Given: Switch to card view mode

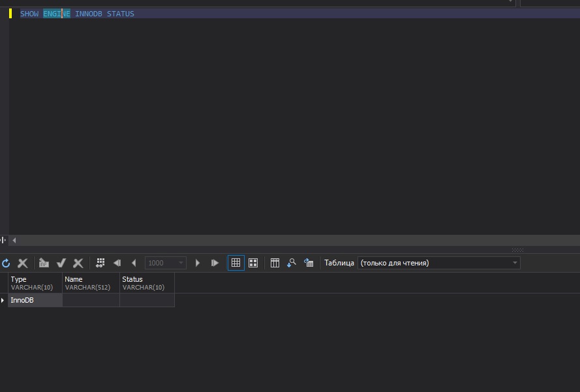Looking at the screenshot, I should point(253,263).
